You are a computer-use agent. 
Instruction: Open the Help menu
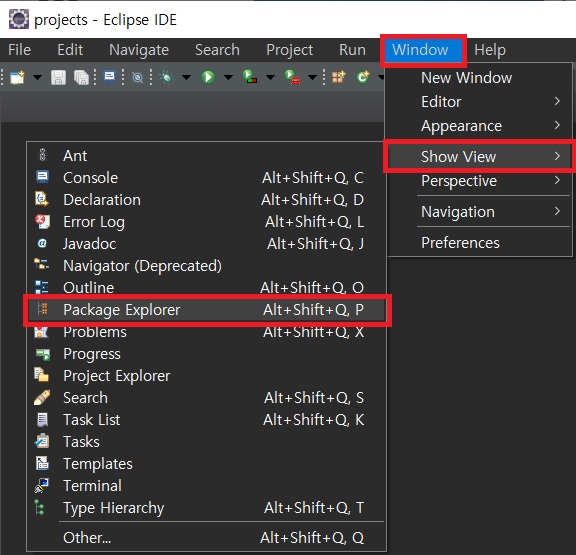[490, 50]
